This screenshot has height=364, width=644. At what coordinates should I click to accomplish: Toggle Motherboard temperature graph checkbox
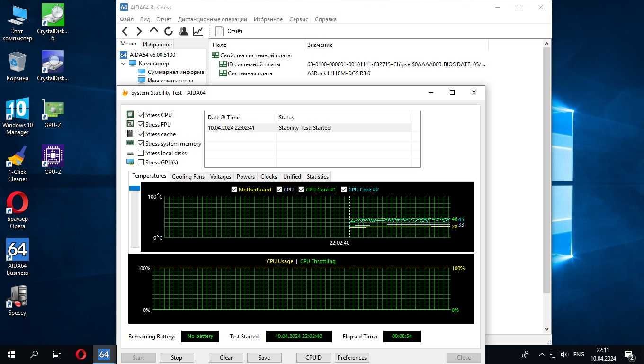[x=234, y=189]
